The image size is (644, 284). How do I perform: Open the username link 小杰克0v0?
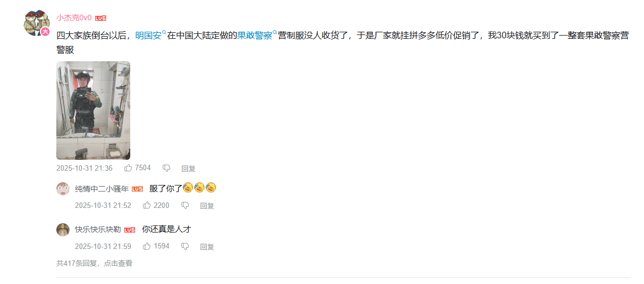click(74, 18)
